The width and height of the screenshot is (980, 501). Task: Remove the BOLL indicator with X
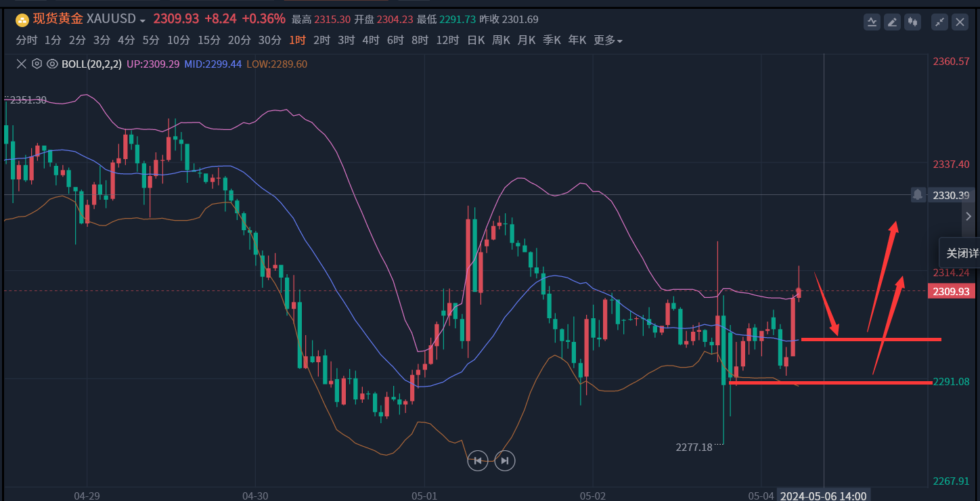[x=21, y=64]
